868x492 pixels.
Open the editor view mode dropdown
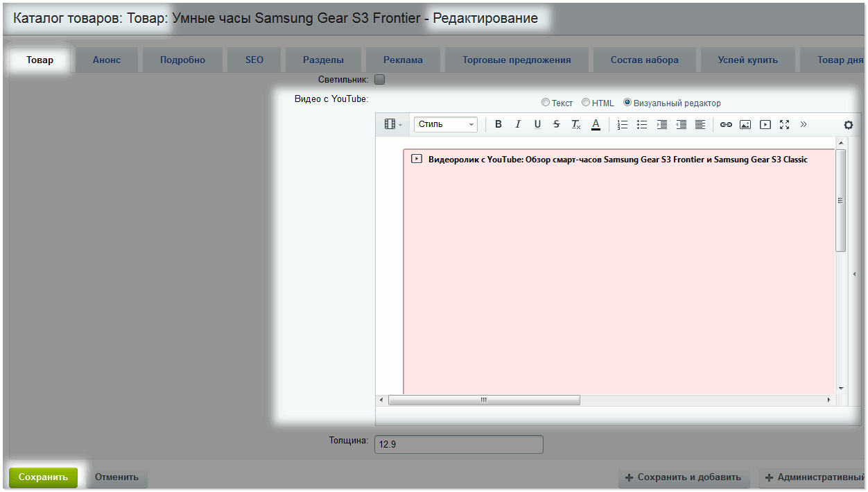coord(393,124)
